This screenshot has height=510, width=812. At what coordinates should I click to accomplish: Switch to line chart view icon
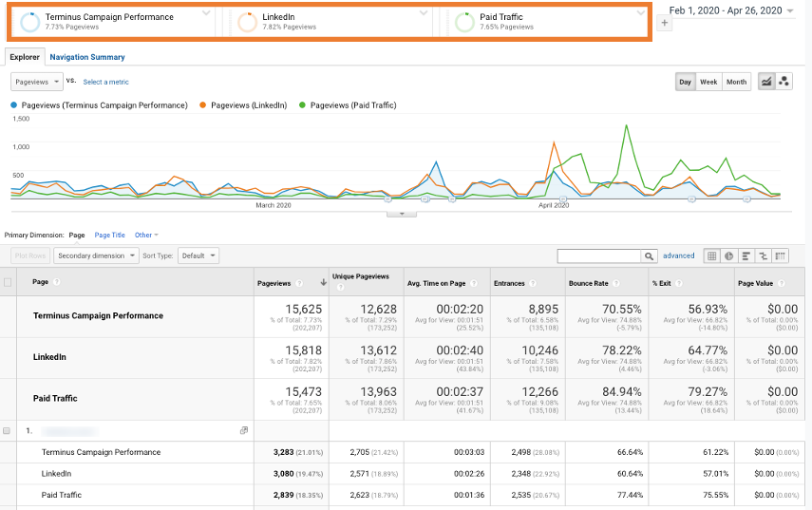(766, 82)
